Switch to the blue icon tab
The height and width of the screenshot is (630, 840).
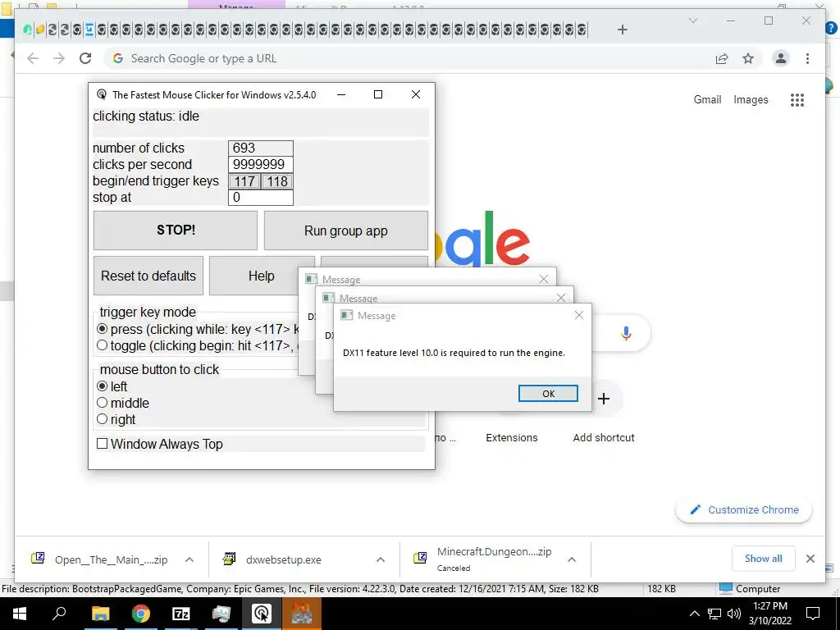[x=89, y=30]
